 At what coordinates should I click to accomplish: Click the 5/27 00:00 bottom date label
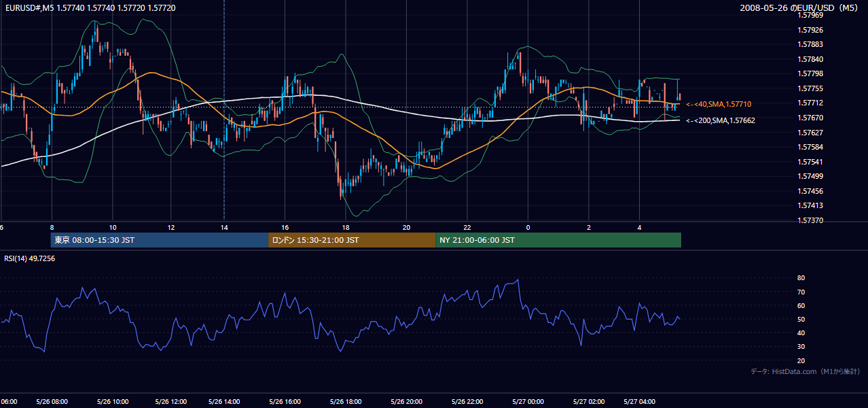click(528, 402)
